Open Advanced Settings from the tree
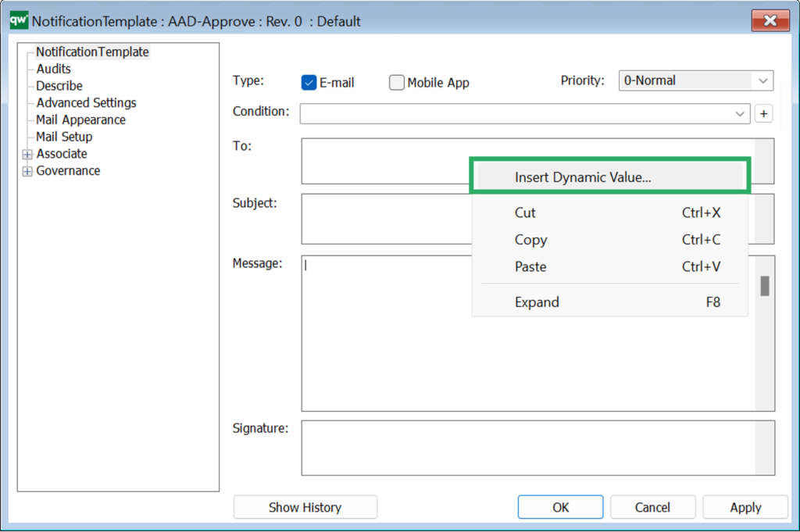This screenshot has width=800, height=532. pos(84,102)
